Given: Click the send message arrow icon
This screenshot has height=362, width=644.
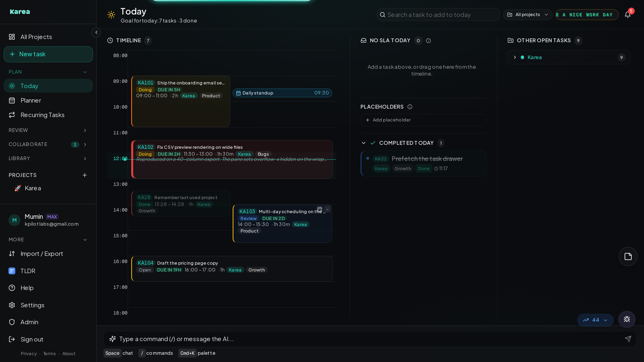Looking at the screenshot, I should (x=628, y=339).
